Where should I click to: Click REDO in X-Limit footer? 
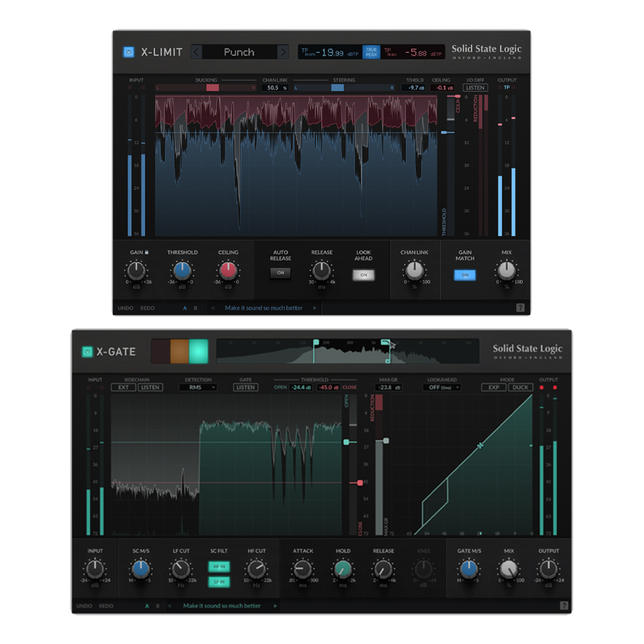(148, 308)
